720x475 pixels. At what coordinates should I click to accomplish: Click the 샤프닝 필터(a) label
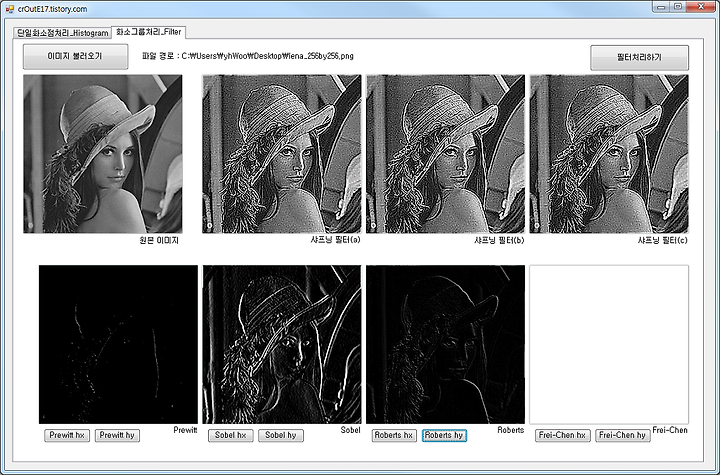tap(336, 239)
